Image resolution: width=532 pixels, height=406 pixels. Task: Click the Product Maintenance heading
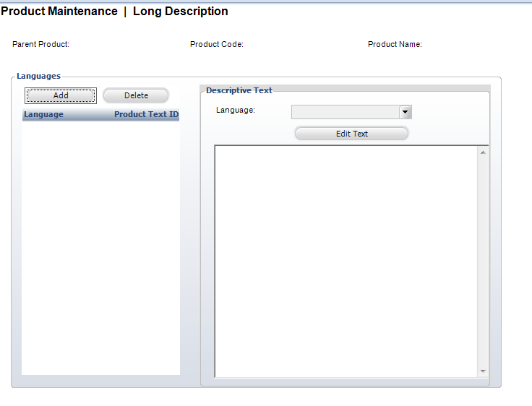pyautogui.click(x=59, y=12)
